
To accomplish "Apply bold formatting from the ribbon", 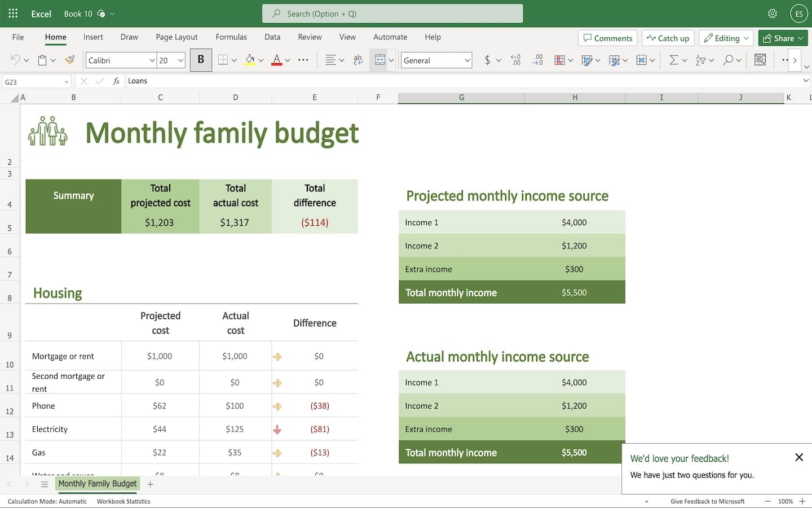I will [x=201, y=60].
